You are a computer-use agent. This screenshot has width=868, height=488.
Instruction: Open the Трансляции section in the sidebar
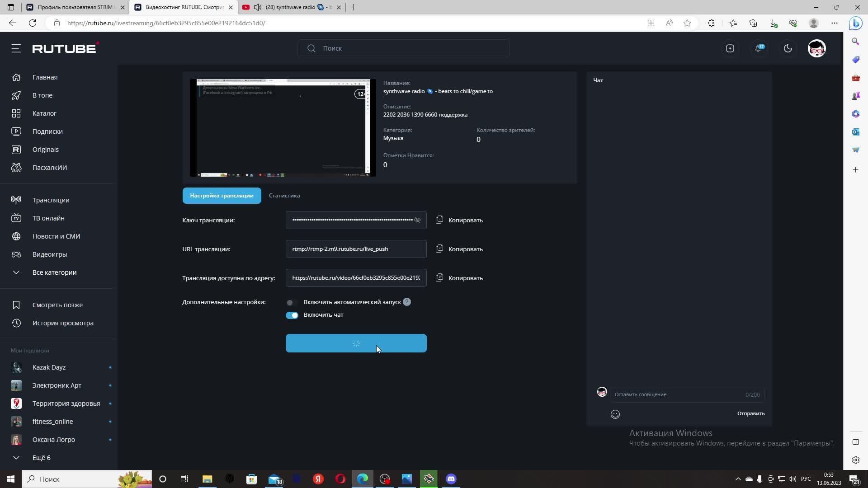51,200
